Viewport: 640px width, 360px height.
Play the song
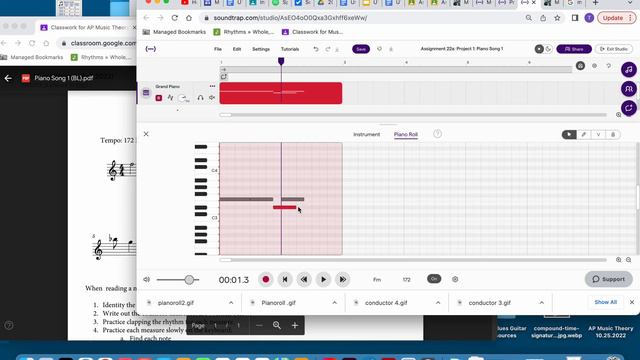point(323,280)
